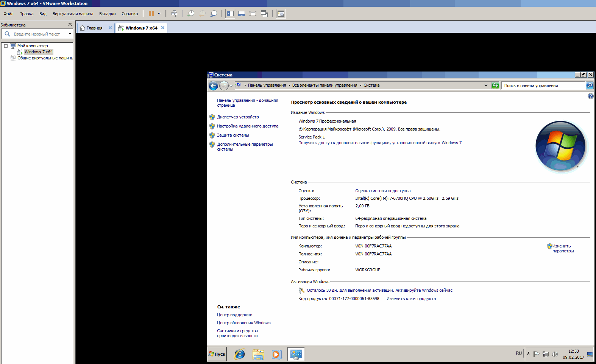Refresh the Control Panel address bar

pyautogui.click(x=495, y=86)
